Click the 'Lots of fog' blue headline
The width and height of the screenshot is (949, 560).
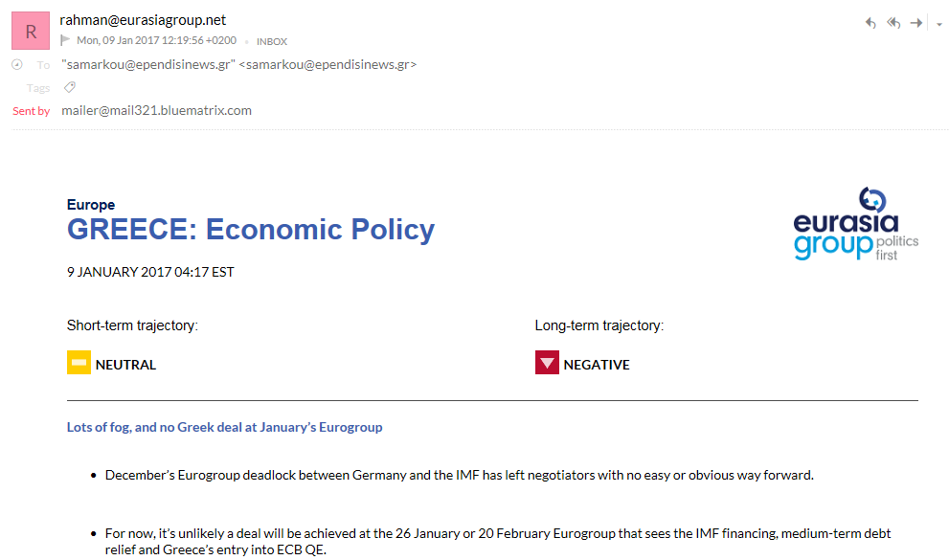[224, 427]
